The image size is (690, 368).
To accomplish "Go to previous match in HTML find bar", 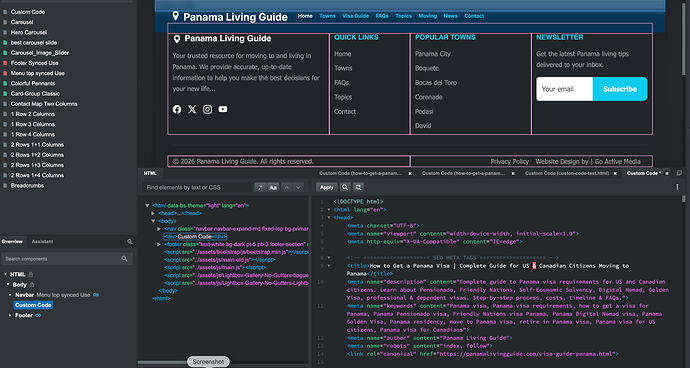I will 287,188.
